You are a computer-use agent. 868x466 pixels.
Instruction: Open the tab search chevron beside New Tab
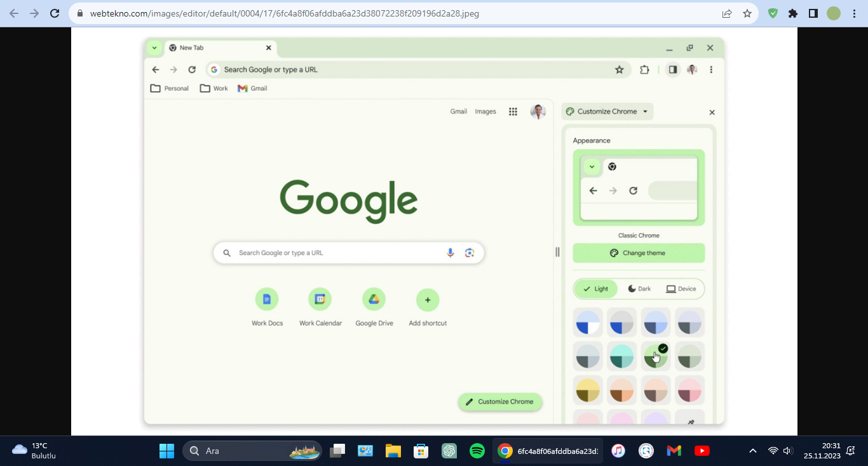point(154,48)
